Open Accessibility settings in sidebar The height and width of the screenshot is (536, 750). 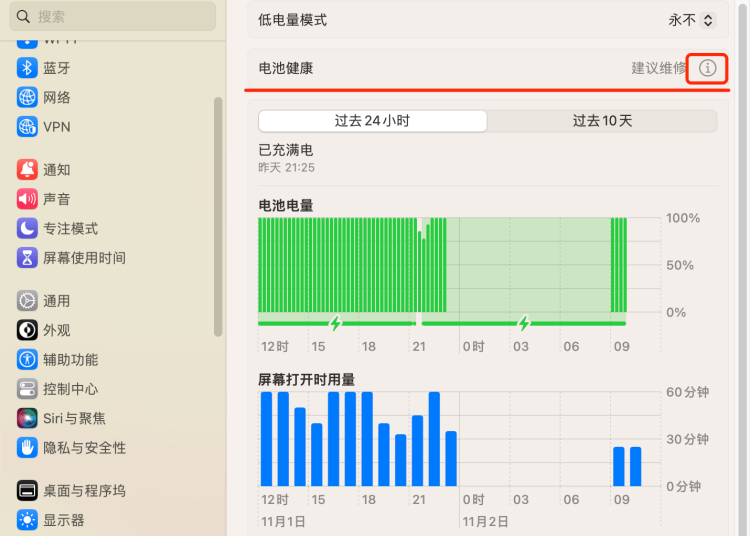[70, 360]
